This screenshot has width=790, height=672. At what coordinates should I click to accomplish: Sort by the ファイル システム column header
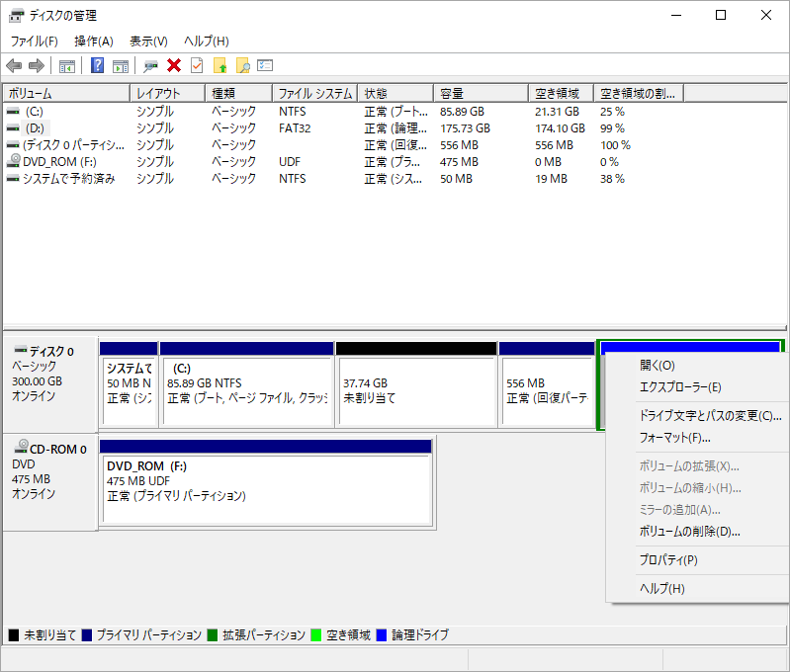[x=313, y=94]
